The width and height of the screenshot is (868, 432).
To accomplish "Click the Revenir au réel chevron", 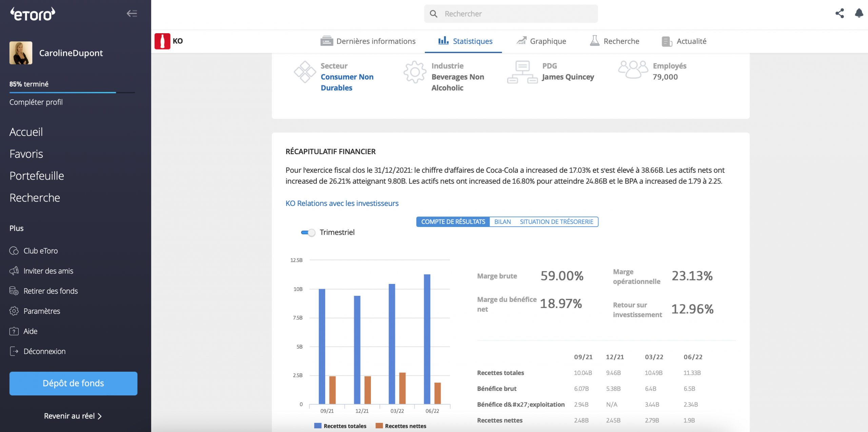I will [x=99, y=416].
